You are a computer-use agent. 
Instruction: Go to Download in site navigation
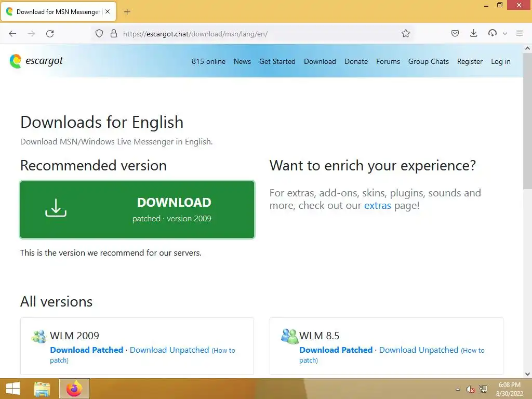(320, 61)
